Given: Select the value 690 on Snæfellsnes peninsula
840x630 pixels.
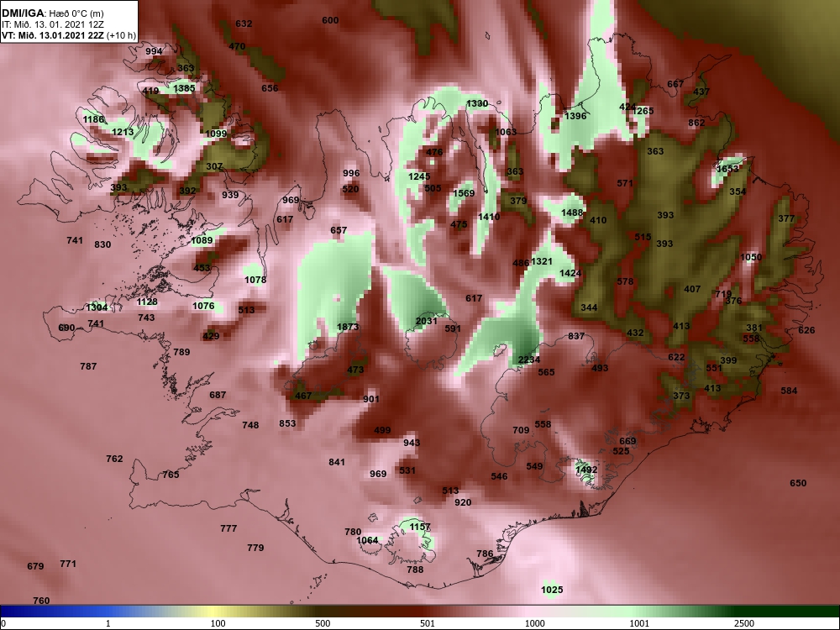Looking at the screenshot, I should tap(66, 328).
